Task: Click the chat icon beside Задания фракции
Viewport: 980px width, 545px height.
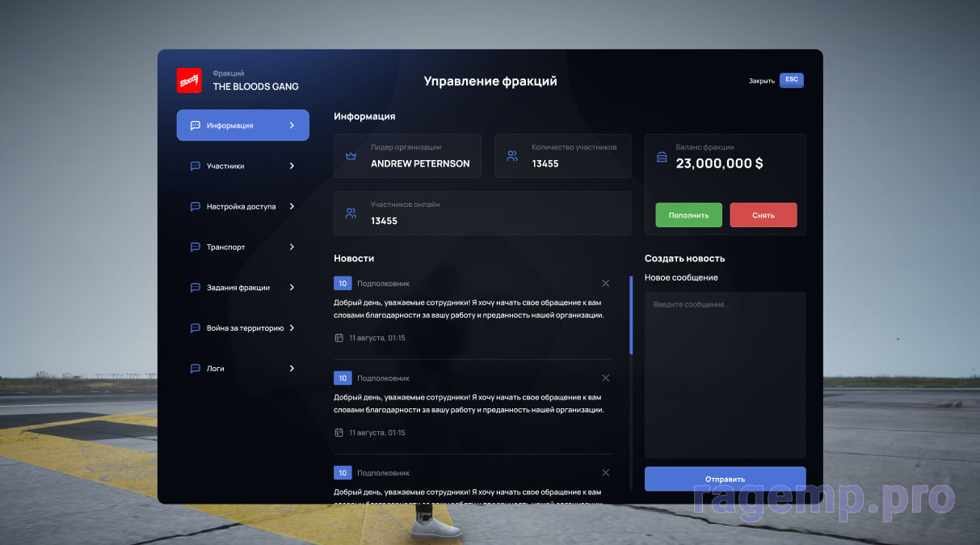Action: click(195, 287)
